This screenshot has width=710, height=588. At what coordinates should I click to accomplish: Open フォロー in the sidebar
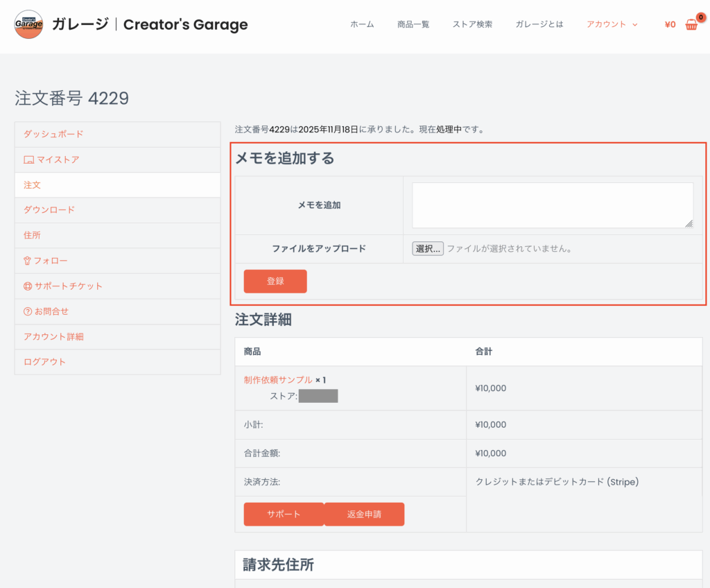tap(51, 261)
